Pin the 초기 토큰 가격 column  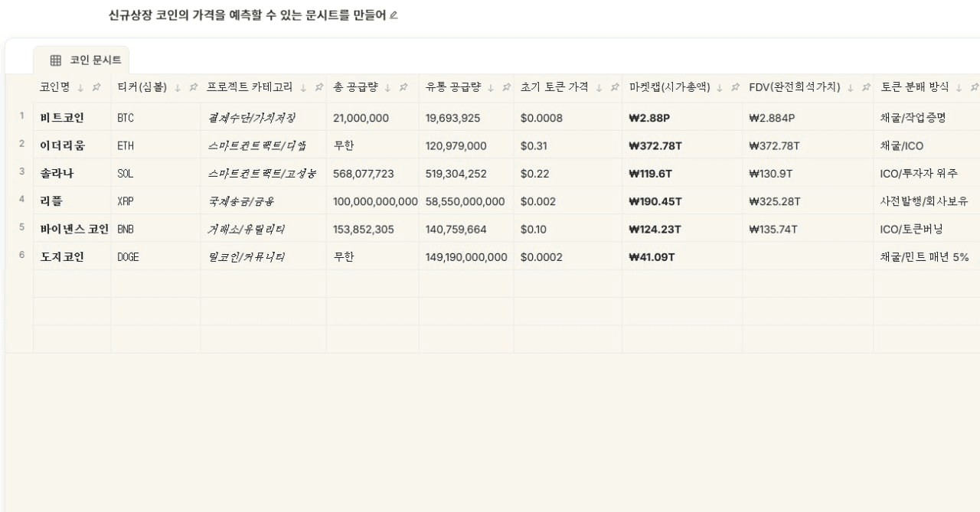click(x=615, y=88)
